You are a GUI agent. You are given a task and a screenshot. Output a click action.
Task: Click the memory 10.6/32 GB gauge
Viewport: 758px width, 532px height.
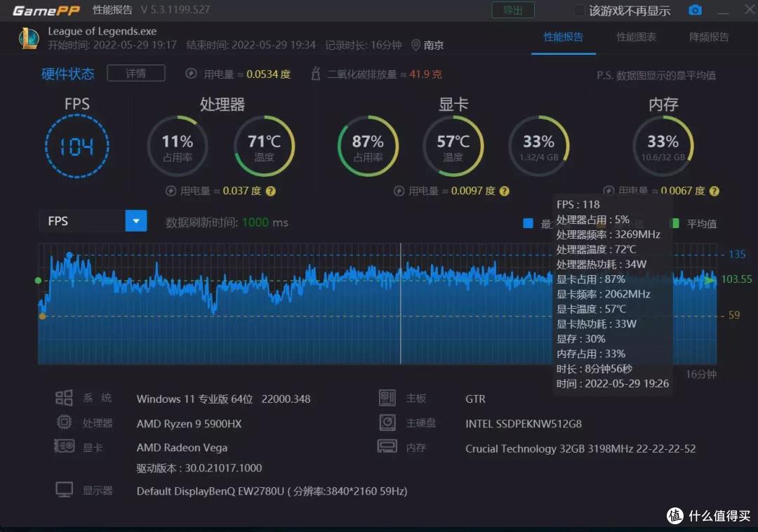[663, 146]
